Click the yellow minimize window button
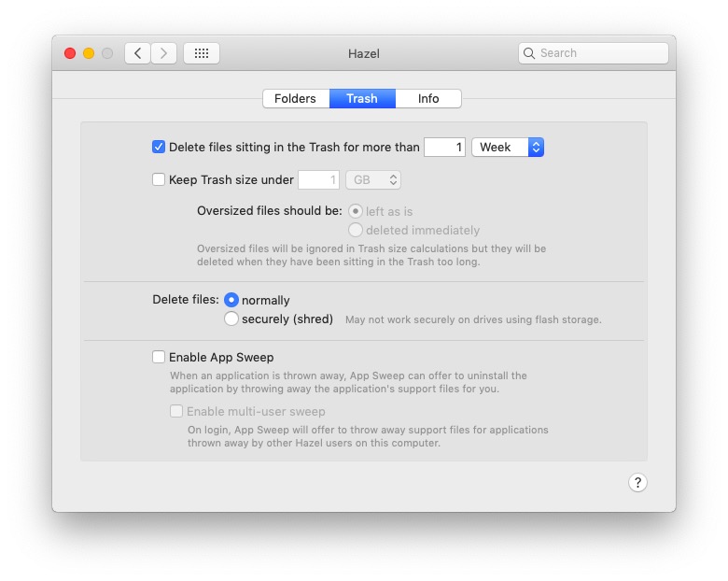Viewport: 728px width, 581px height. coord(89,53)
